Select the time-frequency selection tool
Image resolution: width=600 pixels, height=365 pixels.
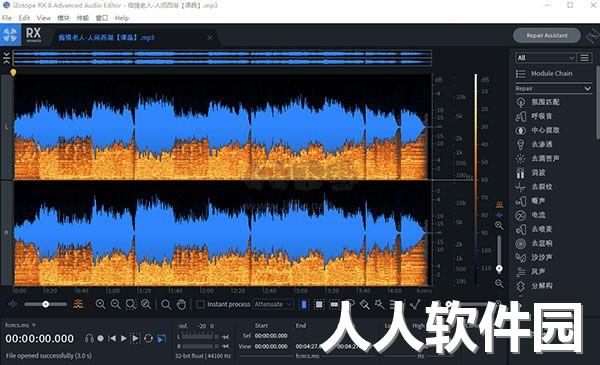pos(319,305)
